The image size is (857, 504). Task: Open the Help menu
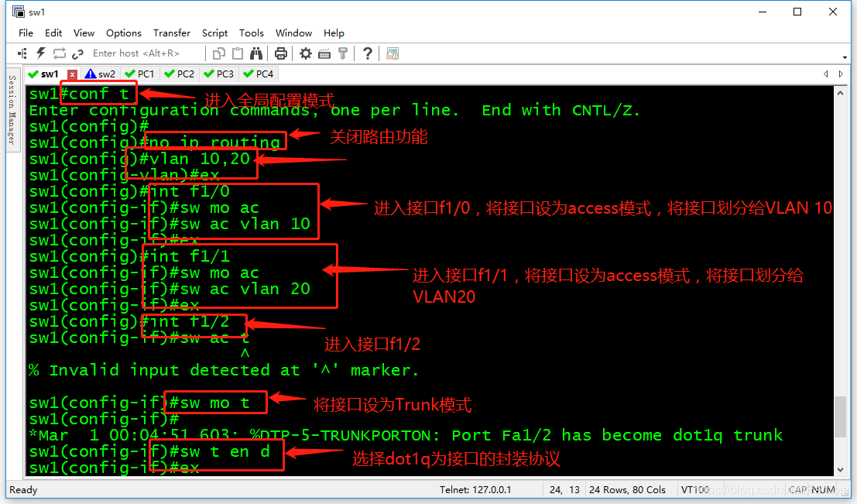(334, 33)
